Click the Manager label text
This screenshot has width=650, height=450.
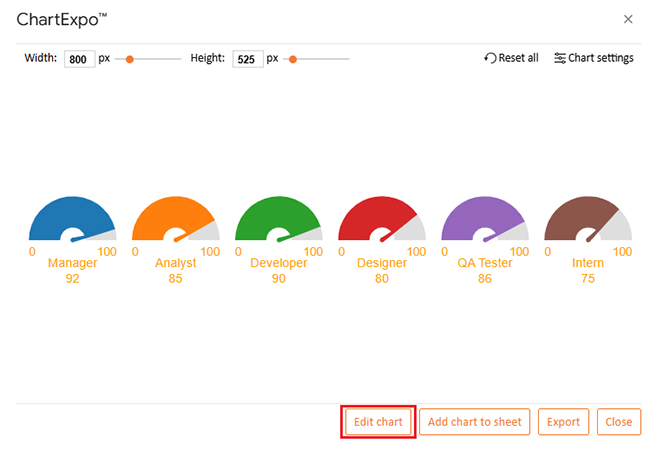click(x=72, y=264)
